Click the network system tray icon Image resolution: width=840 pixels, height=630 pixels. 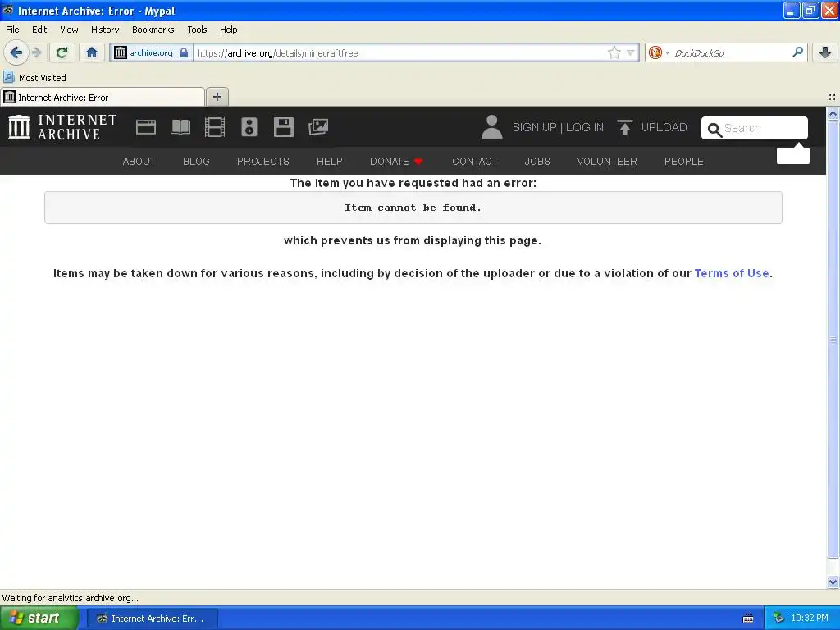point(778,619)
